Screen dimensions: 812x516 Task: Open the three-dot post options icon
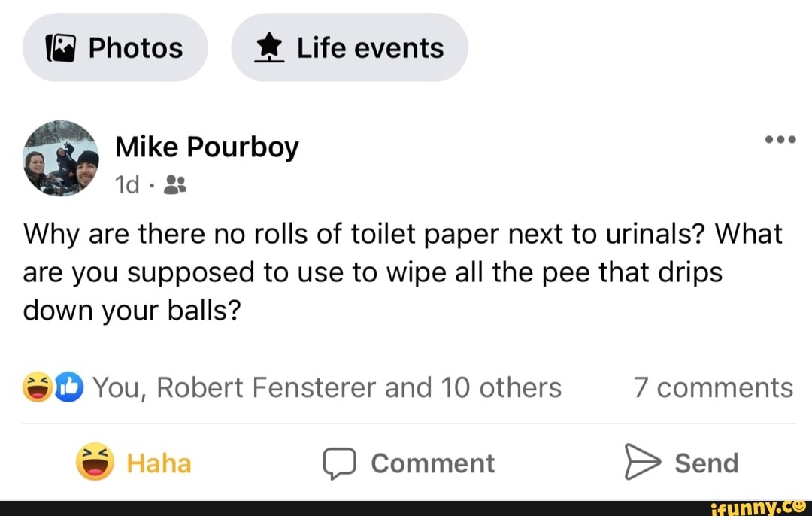pyautogui.click(x=780, y=139)
